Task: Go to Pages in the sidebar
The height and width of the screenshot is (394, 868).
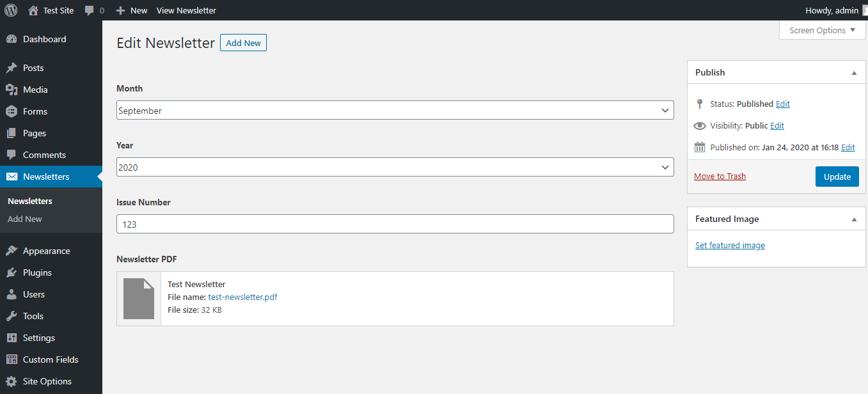Action: click(x=35, y=133)
